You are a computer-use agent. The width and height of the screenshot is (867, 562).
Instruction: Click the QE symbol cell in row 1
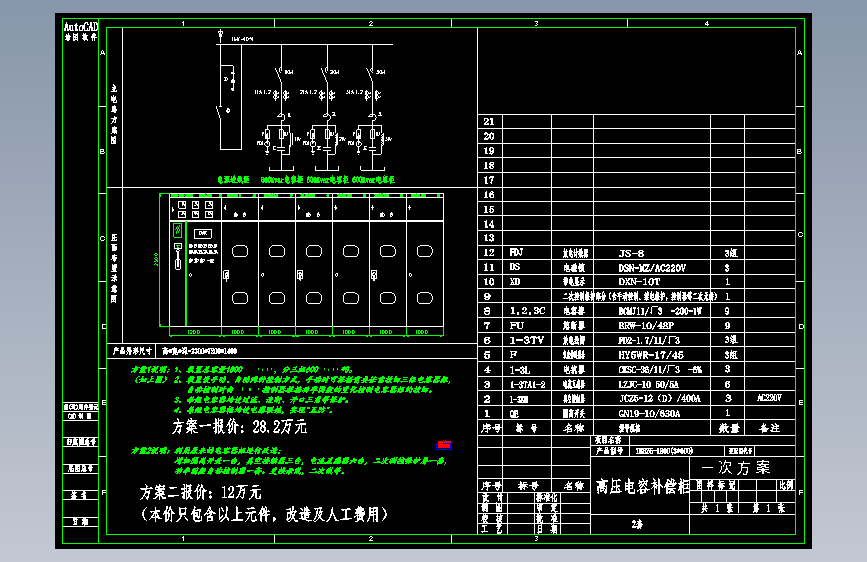515,413
